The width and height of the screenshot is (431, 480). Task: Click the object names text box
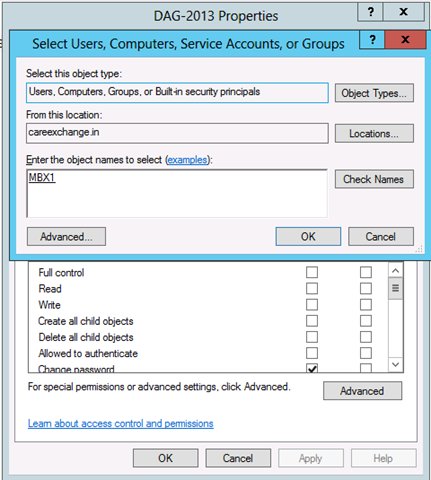point(177,193)
